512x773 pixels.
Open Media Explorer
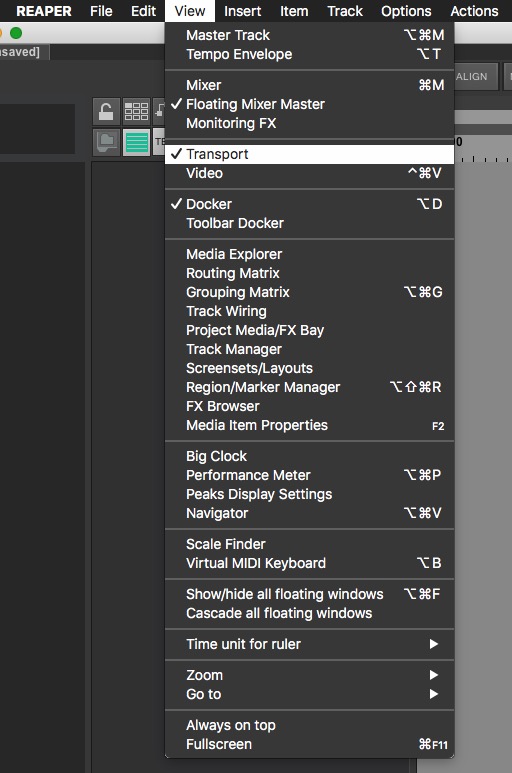tap(309, 254)
